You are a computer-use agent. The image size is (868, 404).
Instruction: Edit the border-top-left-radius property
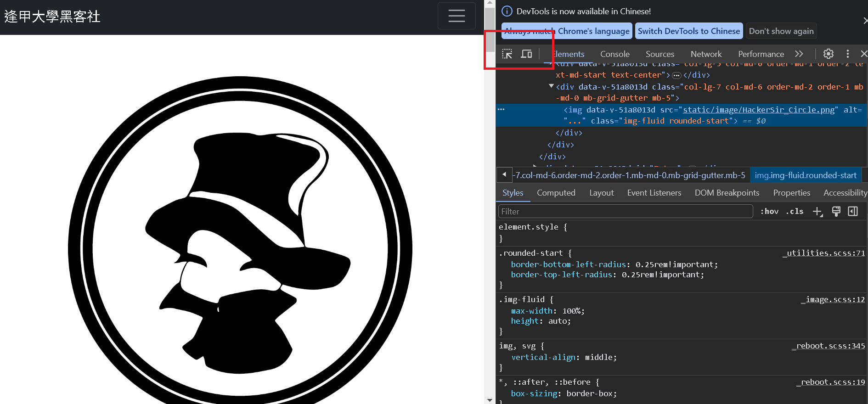(x=607, y=275)
